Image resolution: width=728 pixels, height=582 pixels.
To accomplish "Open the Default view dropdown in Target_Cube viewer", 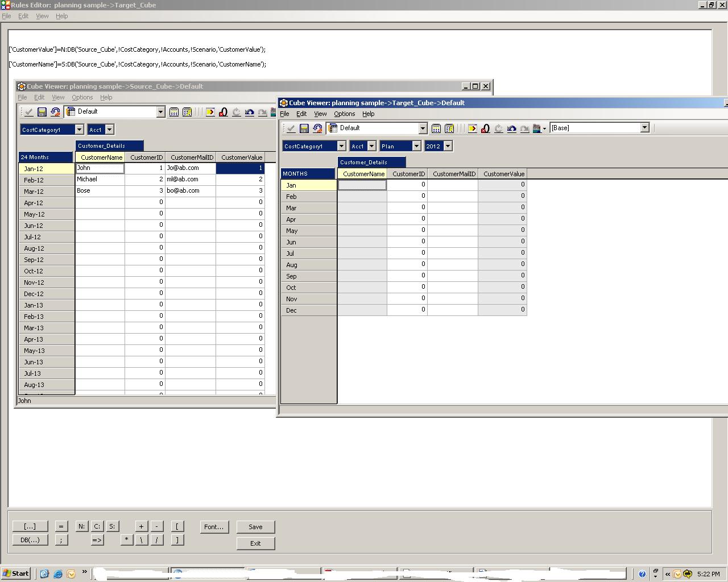I will tap(423, 128).
